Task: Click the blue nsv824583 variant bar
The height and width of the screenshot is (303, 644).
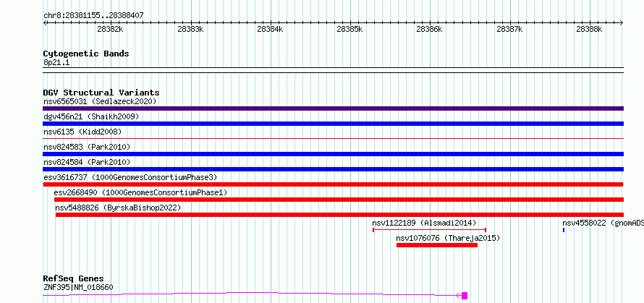Action: [333, 154]
